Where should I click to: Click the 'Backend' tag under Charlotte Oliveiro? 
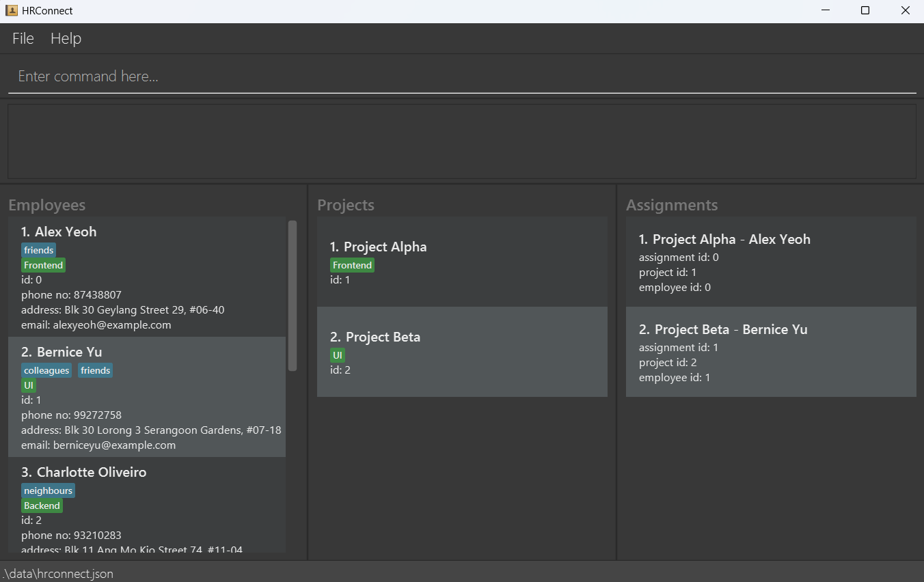42,505
